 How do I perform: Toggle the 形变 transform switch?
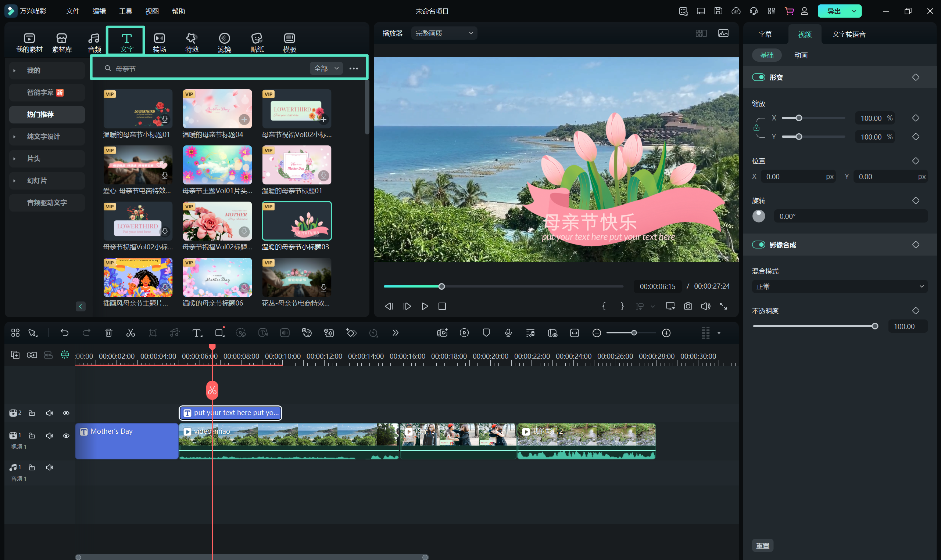tap(759, 77)
